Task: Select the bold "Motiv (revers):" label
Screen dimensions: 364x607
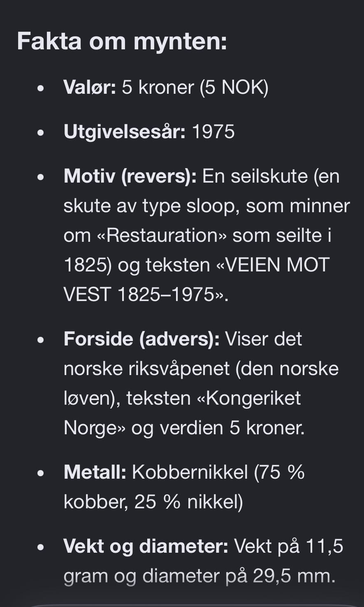Action: pos(130,176)
